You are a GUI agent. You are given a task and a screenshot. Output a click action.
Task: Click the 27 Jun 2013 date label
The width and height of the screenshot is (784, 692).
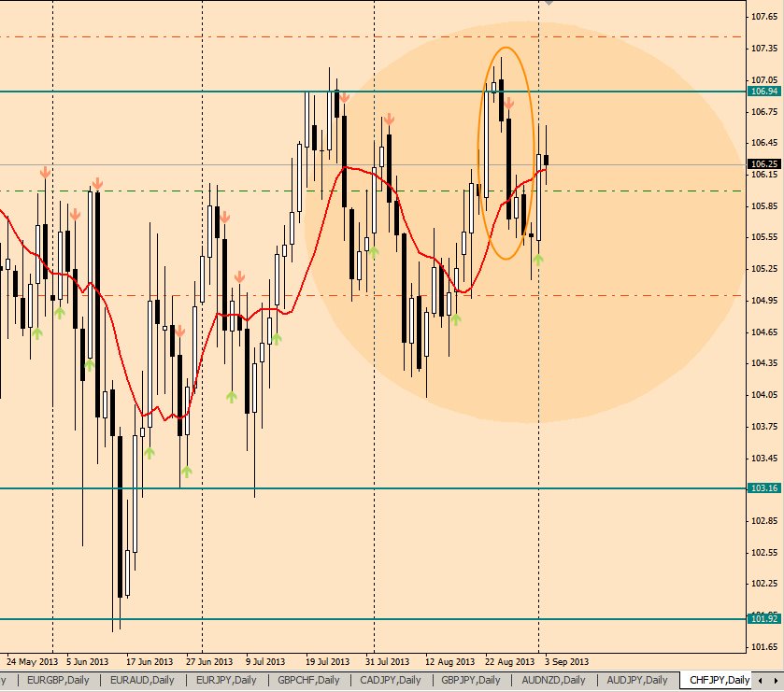(209, 661)
